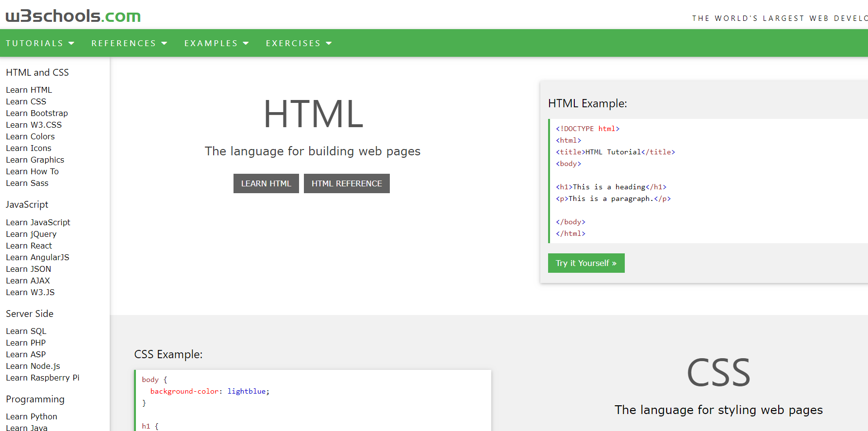Screen dimensions: 868x431
Task: Open Learn Icons sidebar link
Action: point(29,148)
